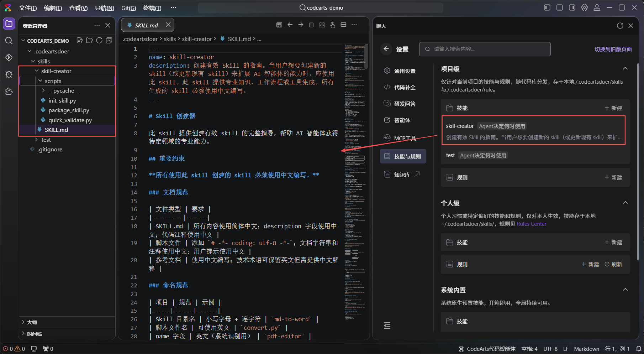
Task: Open the 终端 menu
Action: click(x=152, y=8)
